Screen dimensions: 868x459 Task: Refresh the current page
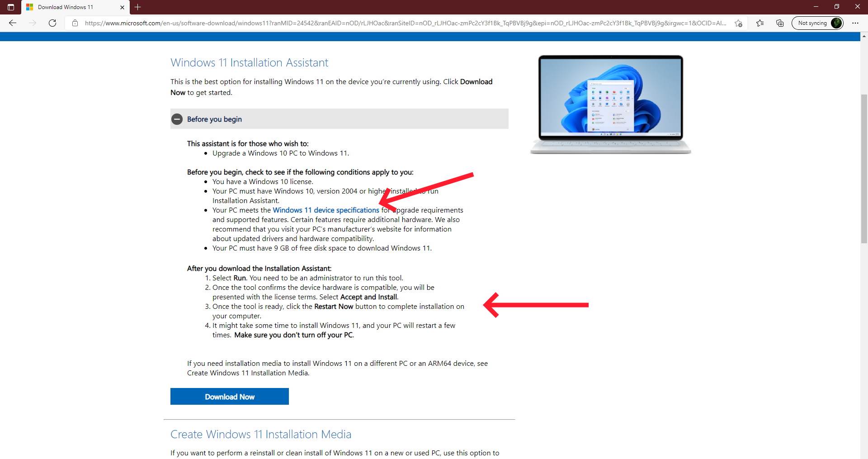pyautogui.click(x=52, y=23)
